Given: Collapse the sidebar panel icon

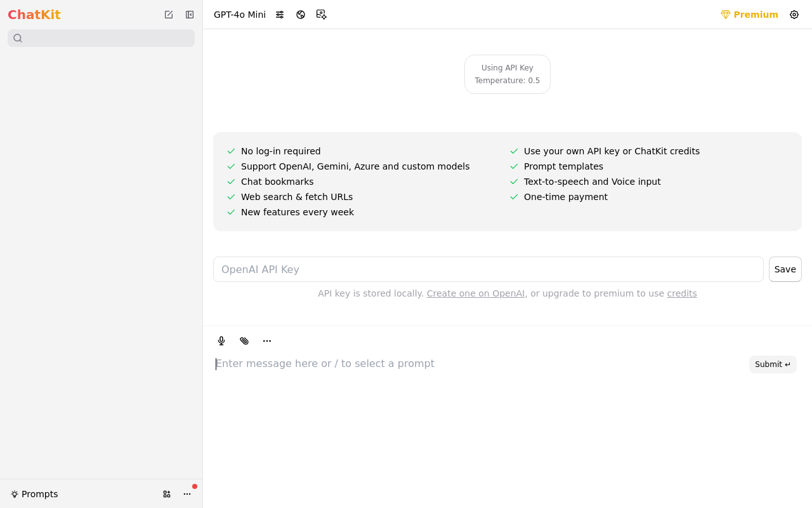Looking at the screenshot, I should click(190, 15).
